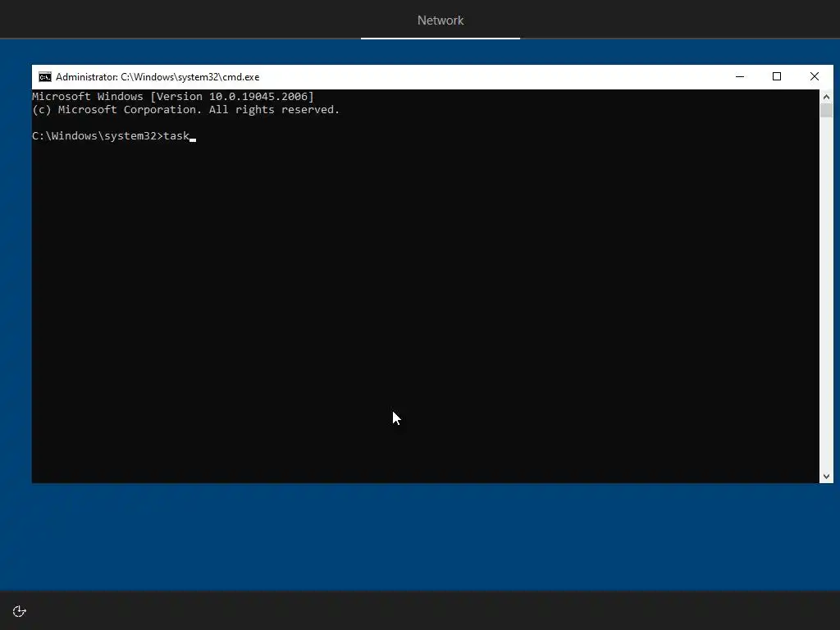
Task: Click the scrollbar up arrow in cmd
Action: [826, 97]
